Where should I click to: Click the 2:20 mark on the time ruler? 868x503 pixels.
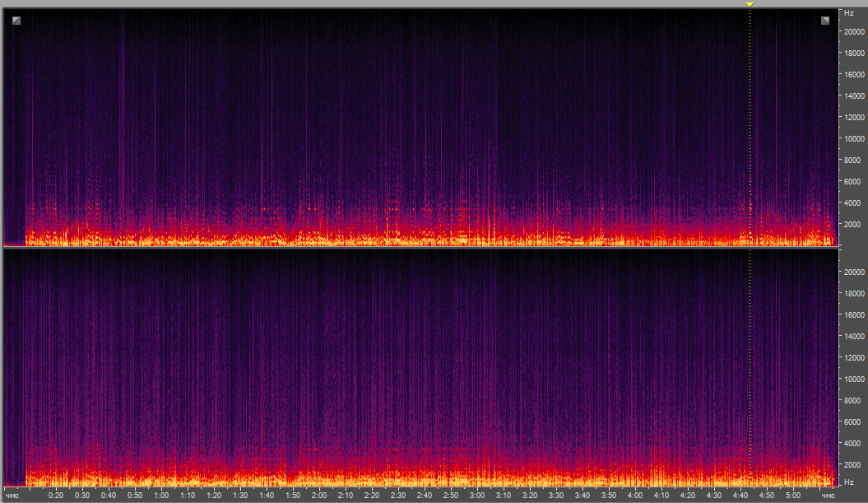371,496
